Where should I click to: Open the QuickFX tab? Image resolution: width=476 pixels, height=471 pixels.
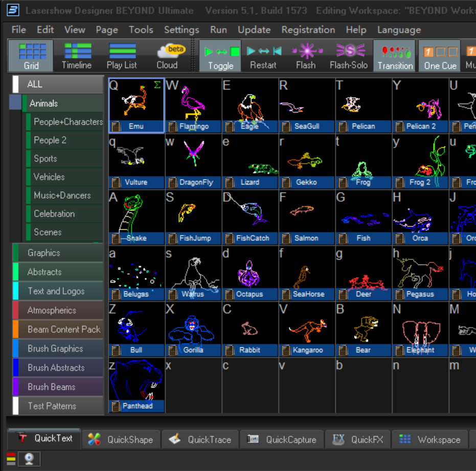pos(358,439)
